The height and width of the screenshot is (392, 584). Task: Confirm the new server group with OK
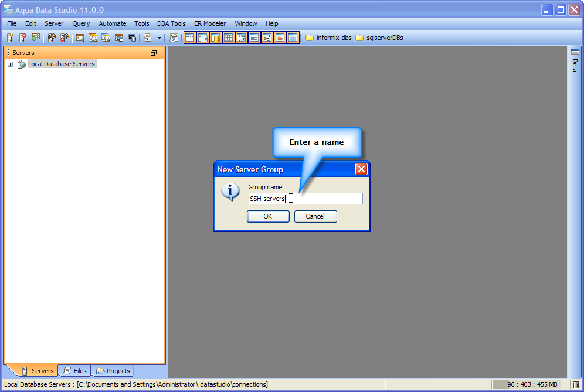pyautogui.click(x=268, y=216)
